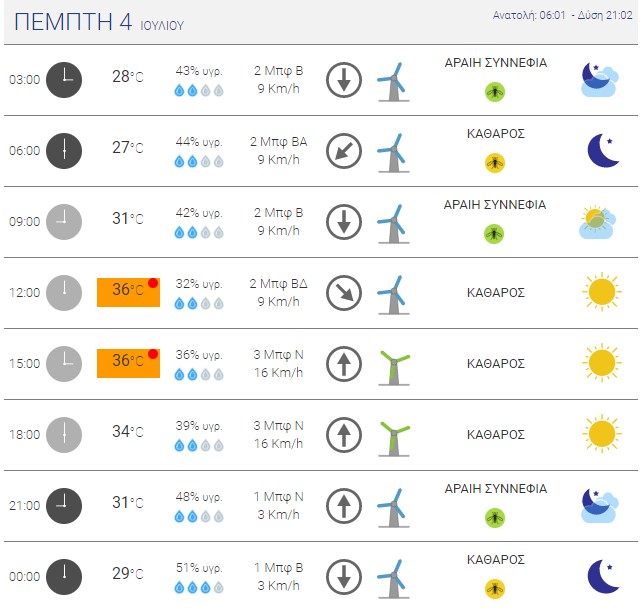Click the orange 36°C box at 15:00
This screenshot has width=643, height=611.
tap(128, 362)
